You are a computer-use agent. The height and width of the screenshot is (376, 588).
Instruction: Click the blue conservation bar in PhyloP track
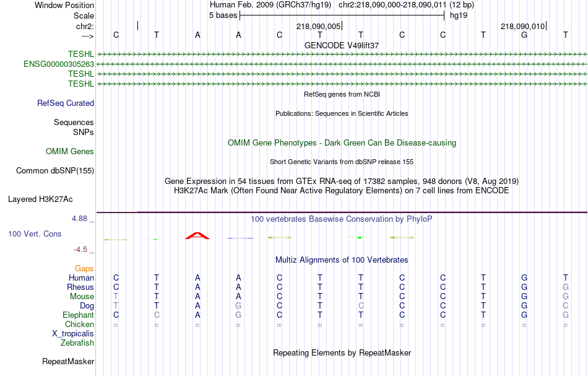click(240, 238)
